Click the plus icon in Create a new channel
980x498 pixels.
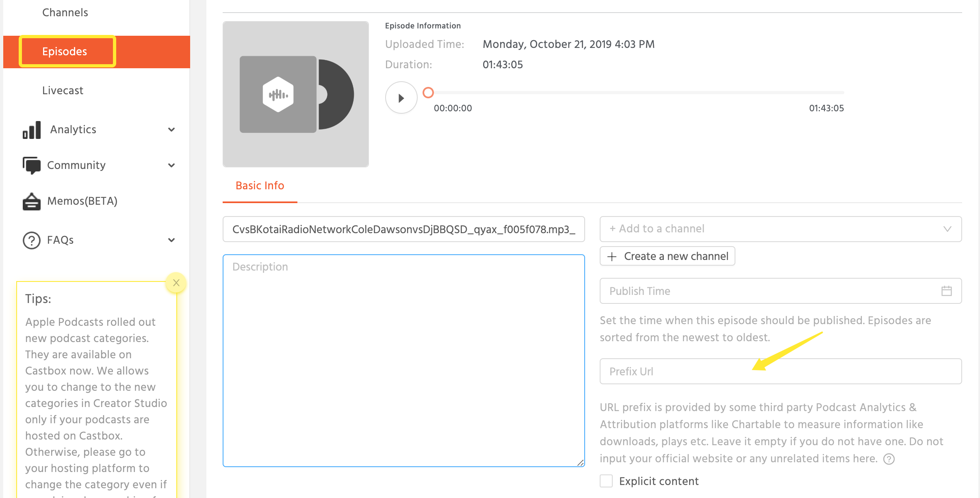tap(612, 257)
